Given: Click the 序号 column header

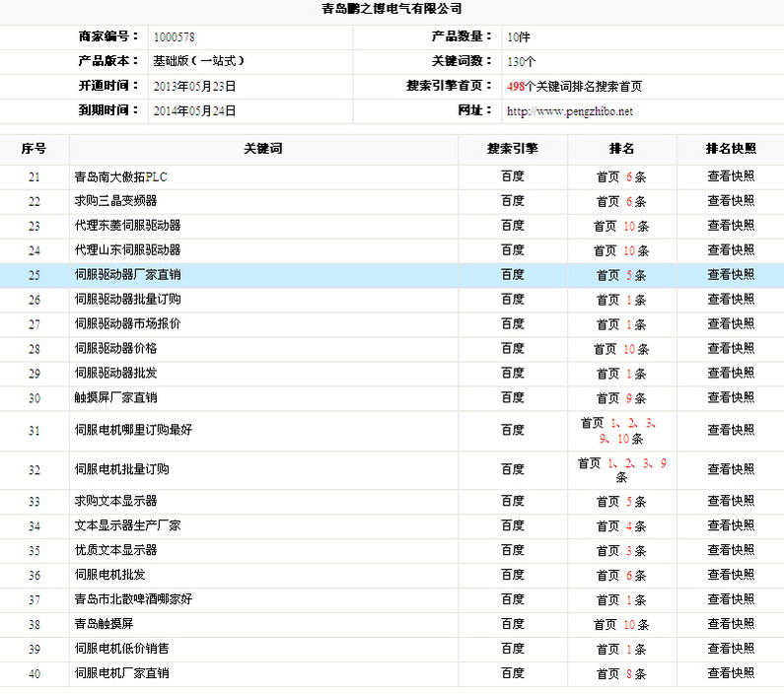Looking at the screenshot, I should point(34,149).
